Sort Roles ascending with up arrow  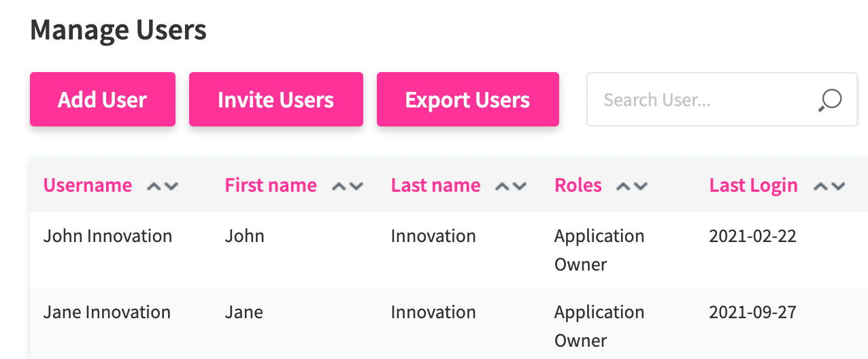[x=624, y=186]
